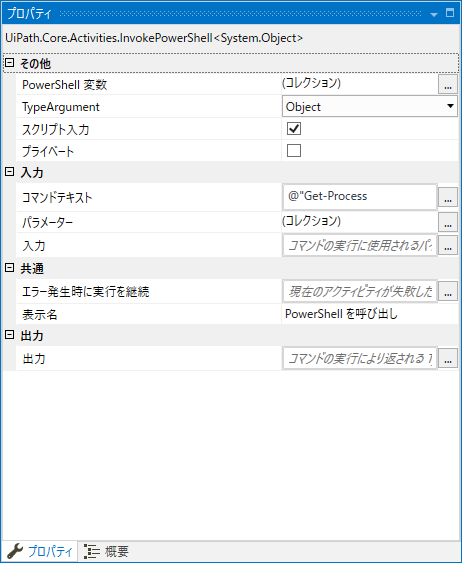Viewport: 462px width, 563px height.
Task: Click the outline icon on 概要 tab
Action: point(92,551)
